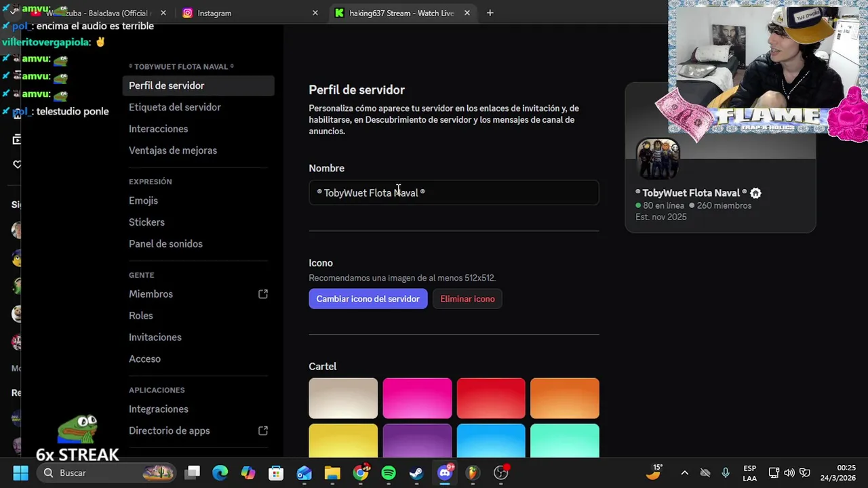The image size is (868, 488).
Task: Select the pink banner color swatch
Action: [x=417, y=399]
